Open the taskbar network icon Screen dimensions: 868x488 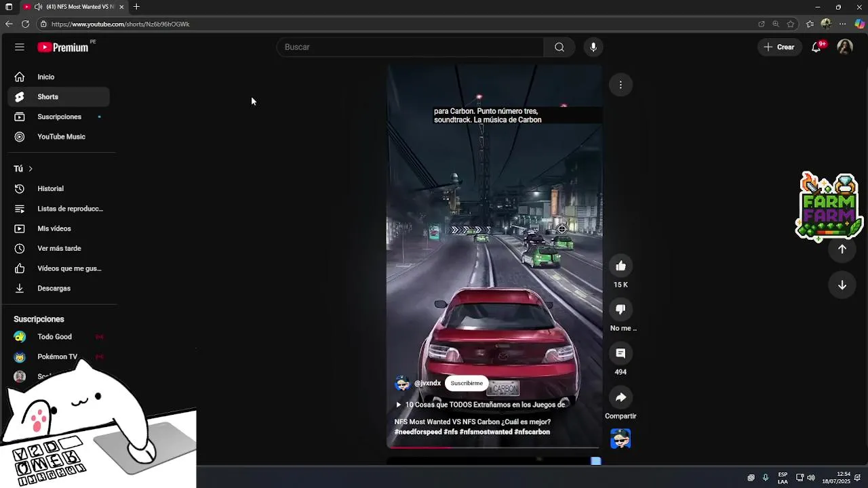click(800, 478)
